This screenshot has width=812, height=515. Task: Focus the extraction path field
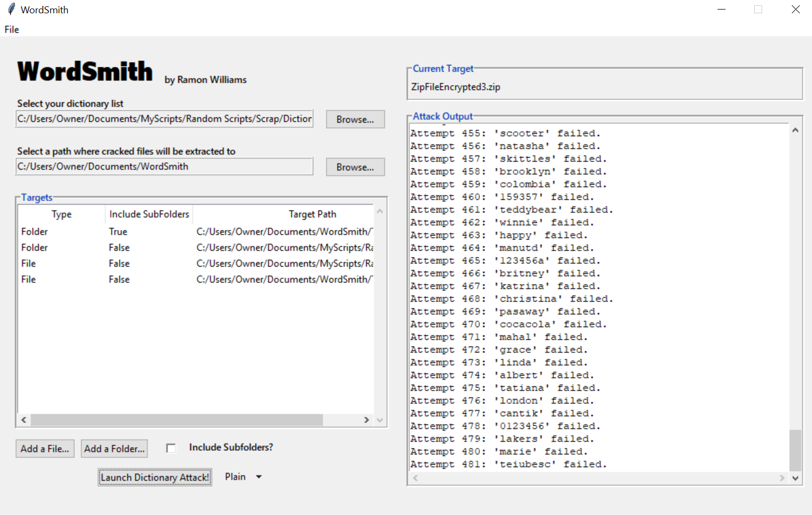[165, 167]
